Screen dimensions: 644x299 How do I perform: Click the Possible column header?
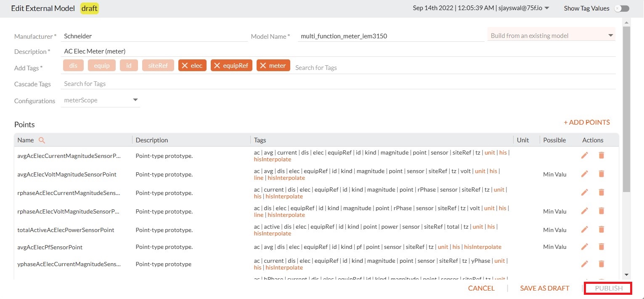[554, 140]
